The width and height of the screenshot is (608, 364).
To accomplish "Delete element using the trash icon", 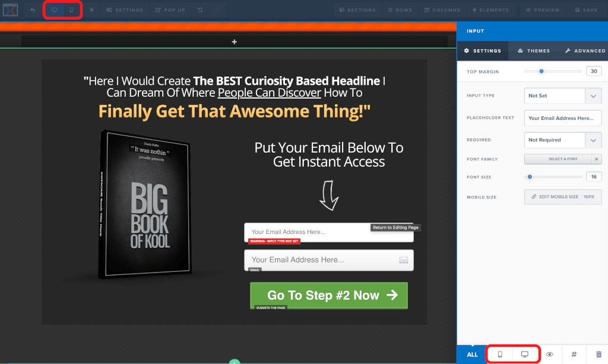I will [598, 354].
